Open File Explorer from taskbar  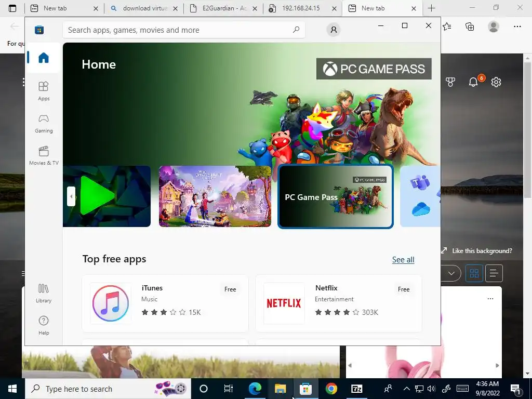(x=280, y=389)
